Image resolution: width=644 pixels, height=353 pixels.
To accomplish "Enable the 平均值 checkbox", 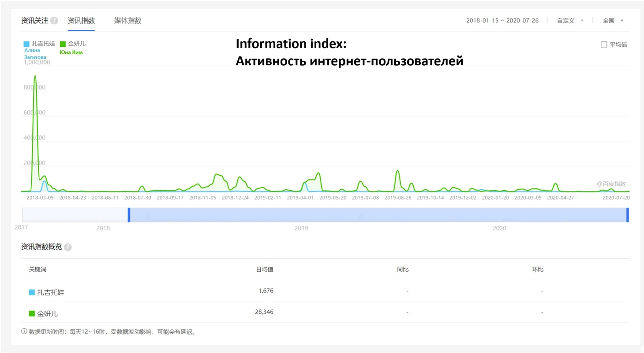I will [x=604, y=45].
